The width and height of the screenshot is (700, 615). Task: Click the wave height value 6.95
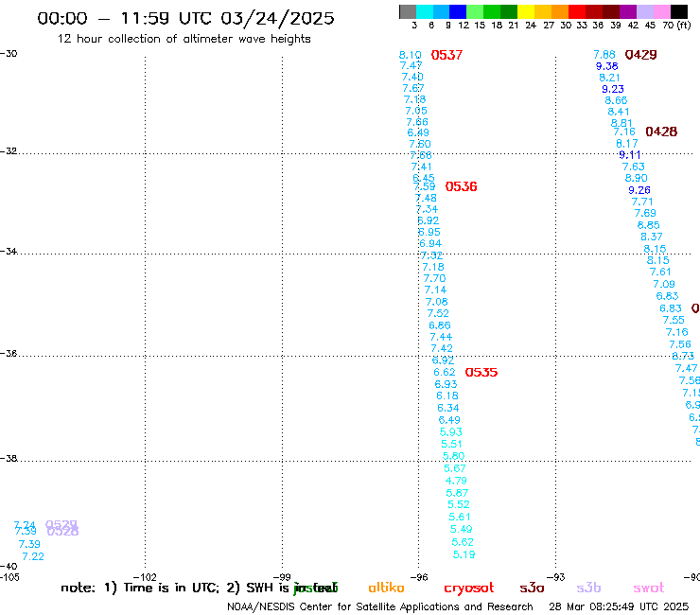click(x=429, y=232)
